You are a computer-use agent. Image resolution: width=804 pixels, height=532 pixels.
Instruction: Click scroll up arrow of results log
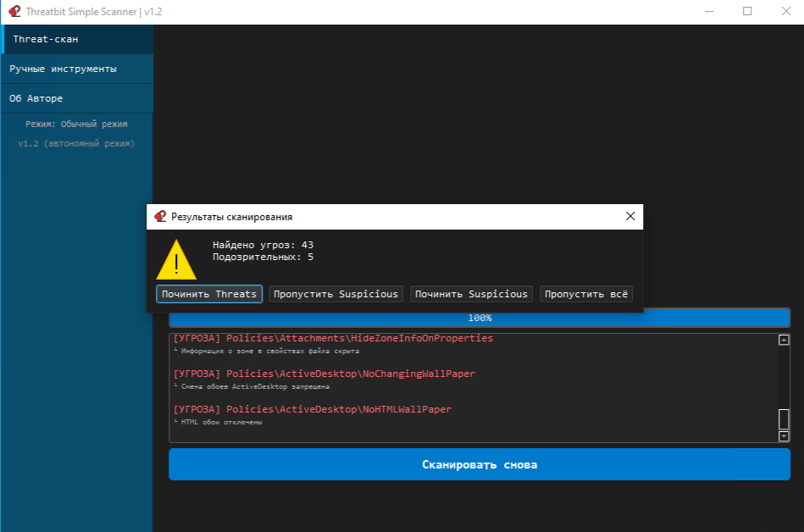784,340
